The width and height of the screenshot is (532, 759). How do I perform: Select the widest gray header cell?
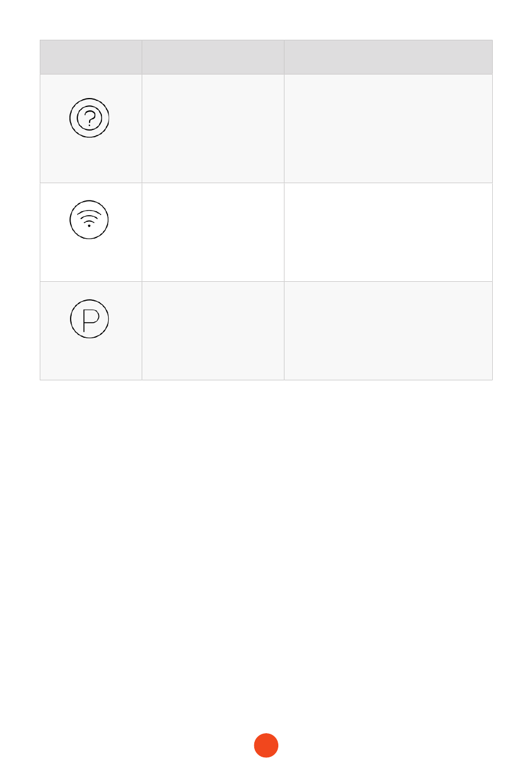388,57
